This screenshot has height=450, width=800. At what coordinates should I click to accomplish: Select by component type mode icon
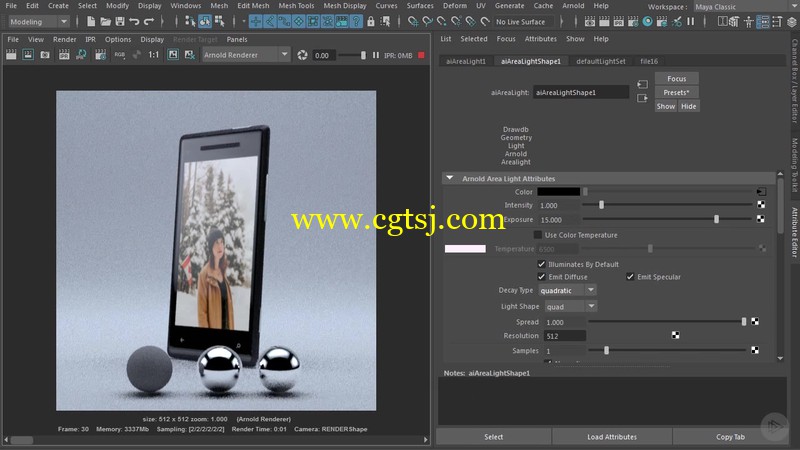click(219, 21)
